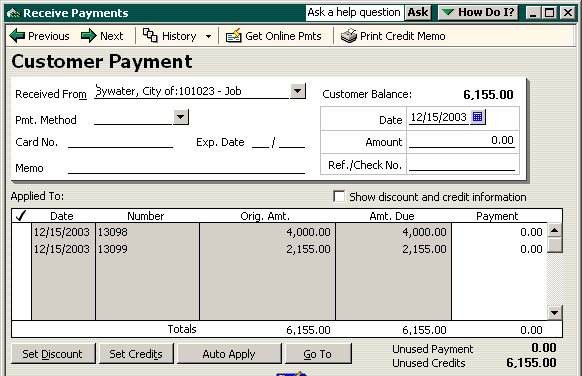Open the History toolbar button
Image resolution: width=582 pixels, height=376 pixels.
(170, 36)
